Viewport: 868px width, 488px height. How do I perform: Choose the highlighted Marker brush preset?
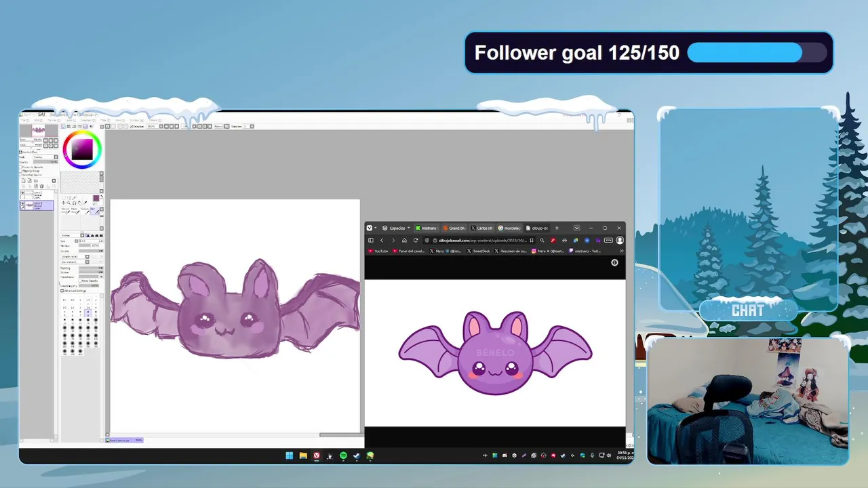tap(94, 211)
